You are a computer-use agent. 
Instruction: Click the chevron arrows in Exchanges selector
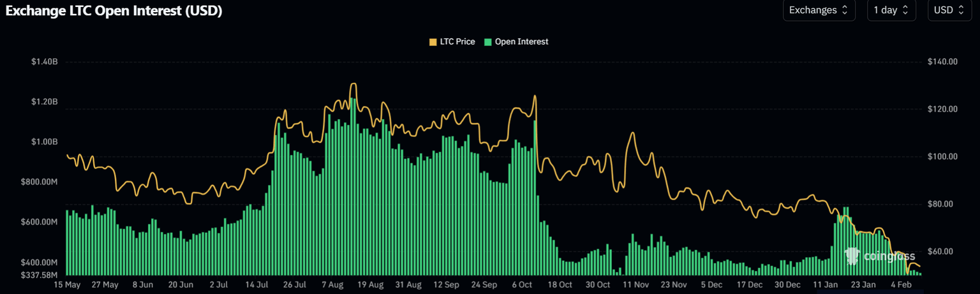tap(844, 10)
